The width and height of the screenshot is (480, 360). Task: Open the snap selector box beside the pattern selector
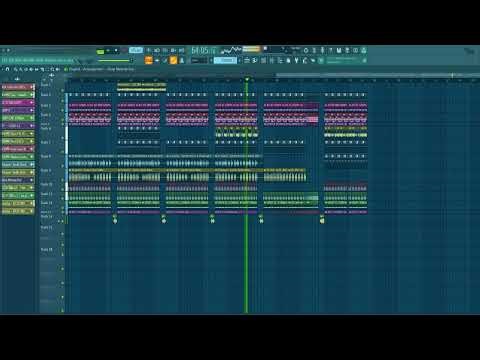tap(198, 60)
